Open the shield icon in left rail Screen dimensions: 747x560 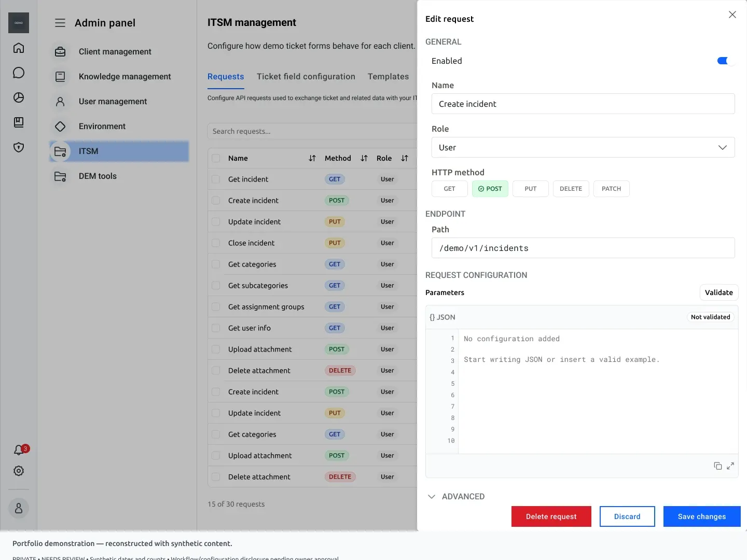19,147
